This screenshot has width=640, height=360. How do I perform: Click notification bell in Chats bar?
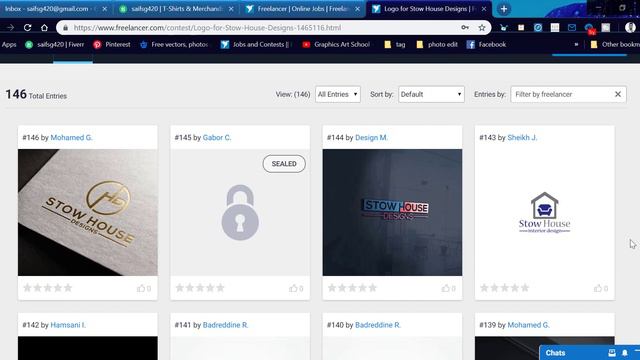click(625, 353)
